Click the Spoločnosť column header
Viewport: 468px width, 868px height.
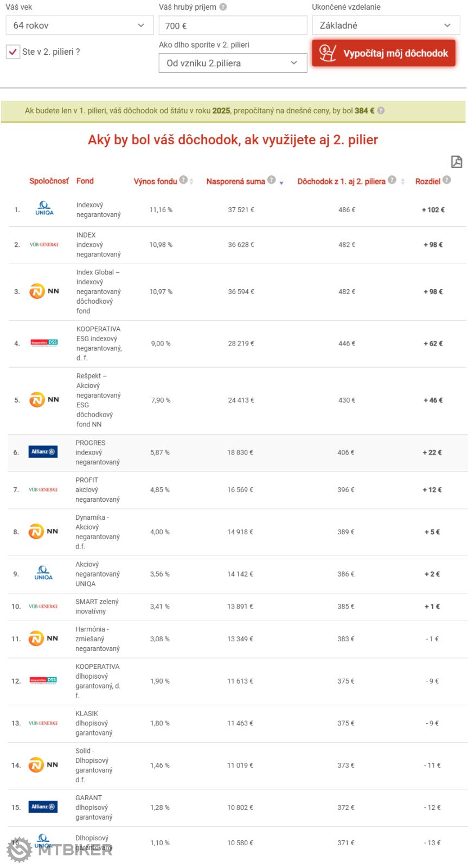coord(49,181)
